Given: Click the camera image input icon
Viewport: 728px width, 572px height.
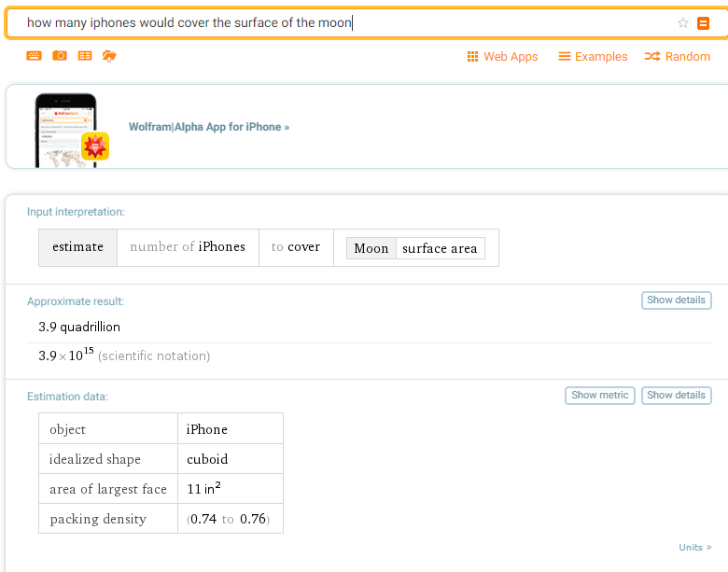Looking at the screenshot, I should tap(60, 56).
